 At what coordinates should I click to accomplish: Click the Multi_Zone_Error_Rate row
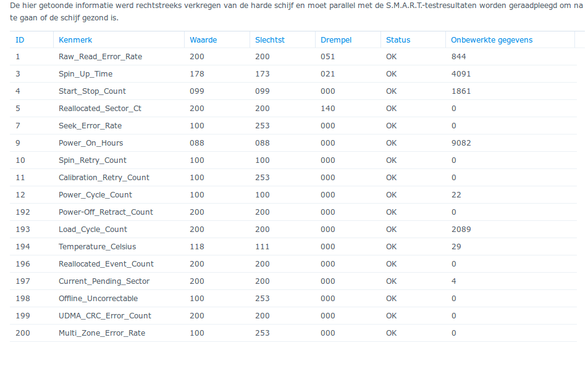101,333
